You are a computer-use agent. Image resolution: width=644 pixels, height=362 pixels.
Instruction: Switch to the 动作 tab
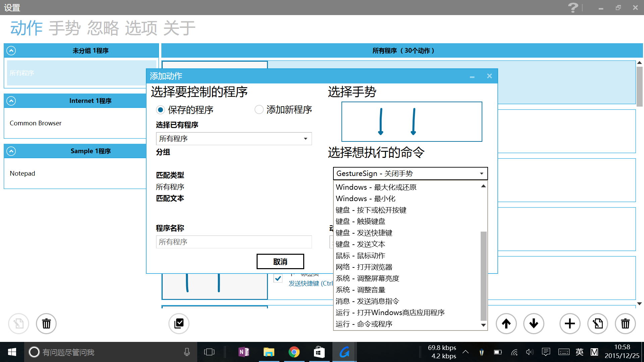(26, 28)
